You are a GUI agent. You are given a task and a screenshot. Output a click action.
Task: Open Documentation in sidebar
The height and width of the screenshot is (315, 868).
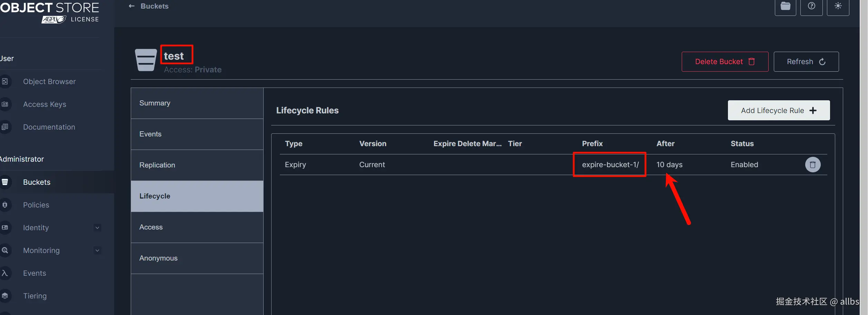click(x=49, y=127)
